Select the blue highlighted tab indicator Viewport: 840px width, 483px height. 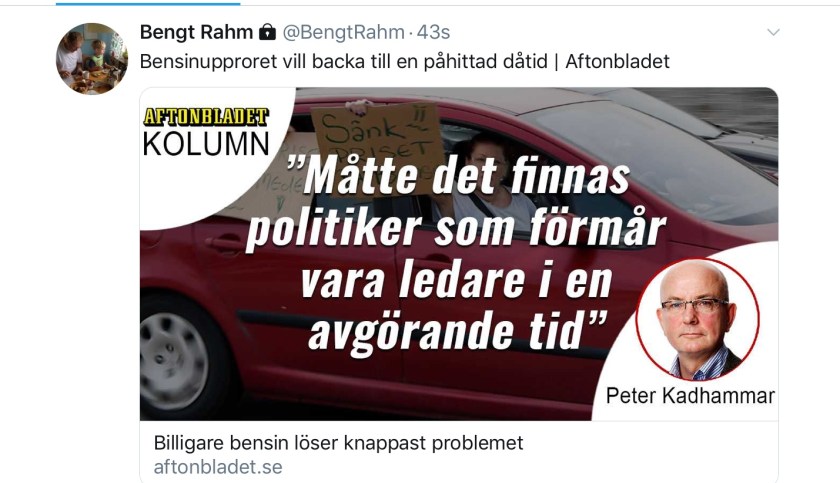pyautogui.click(x=148, y=3)
